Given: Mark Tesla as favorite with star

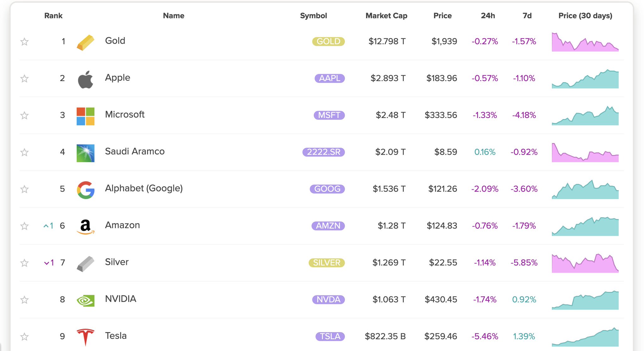Looking at the screenshot, I should coord(25,337).
